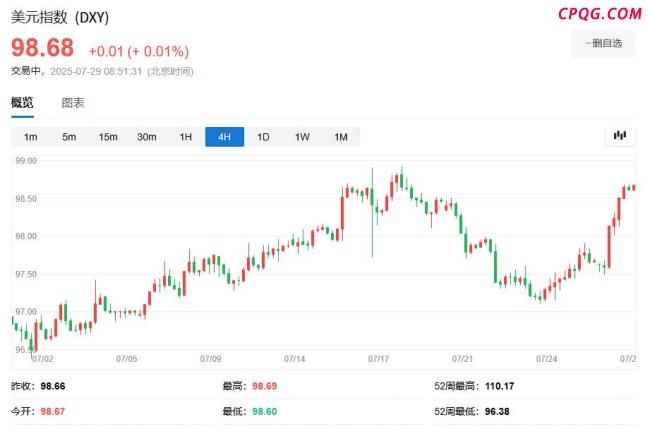This screenshot has width=650, height=429.
Task: Click the 07/17 date axis label
Action: click(x=378, y=359)
